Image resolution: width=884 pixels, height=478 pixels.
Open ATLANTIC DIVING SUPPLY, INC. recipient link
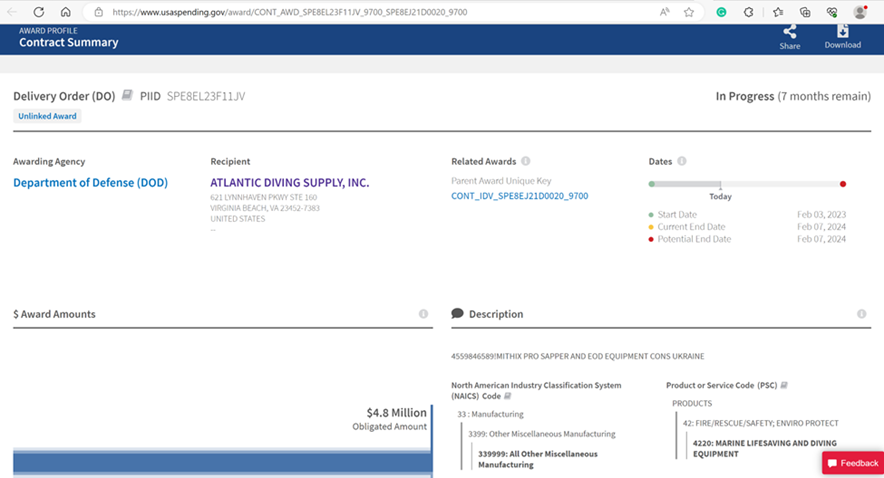click(x=290, y=183)
